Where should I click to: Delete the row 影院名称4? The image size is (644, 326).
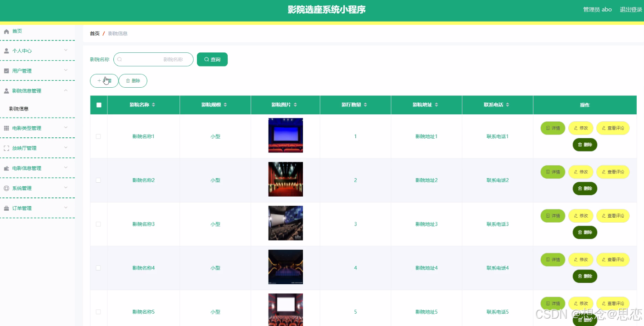point(585,276)
